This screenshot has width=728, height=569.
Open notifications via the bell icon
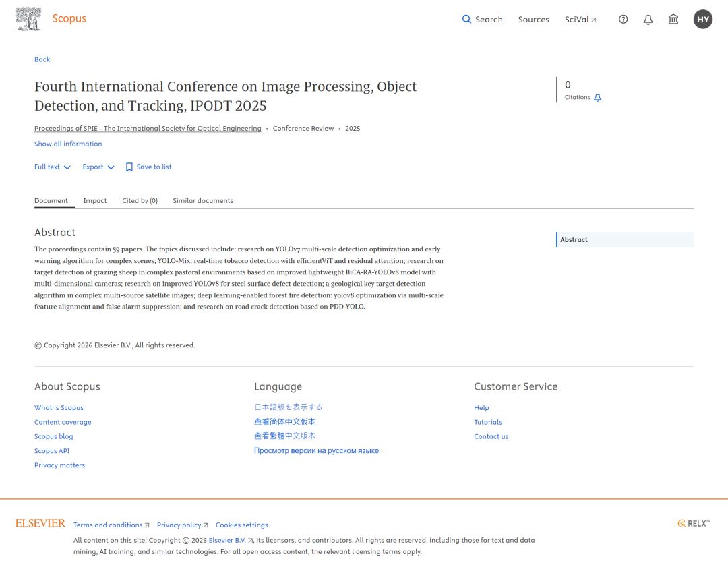coord(648,19)
